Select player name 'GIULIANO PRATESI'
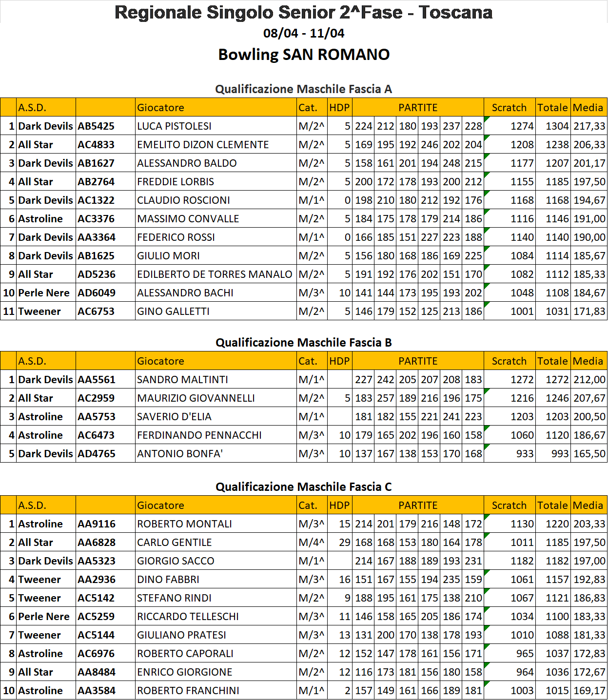Screen dimensions: 608x700 (181, 635)
